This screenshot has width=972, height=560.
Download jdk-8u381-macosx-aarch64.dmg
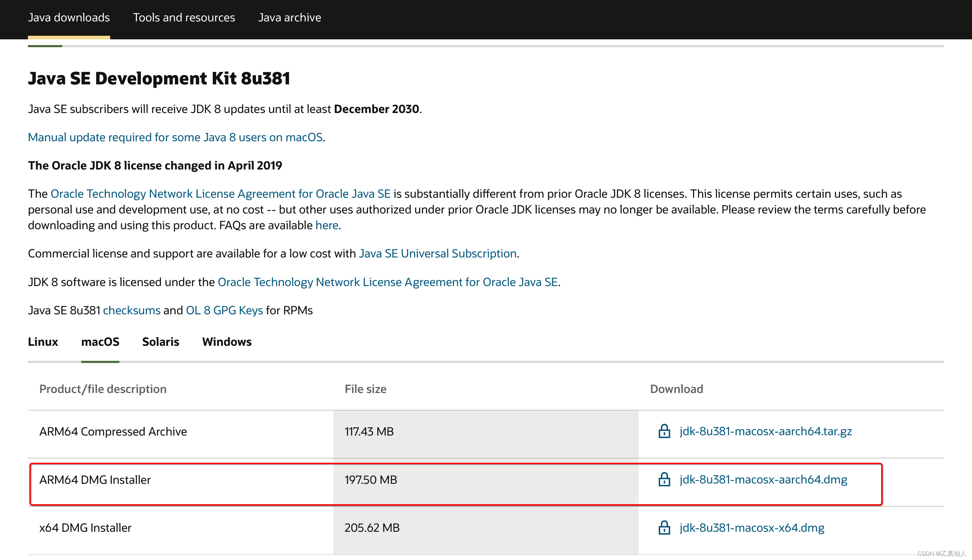pyautogui.click(x=763, y=480)
